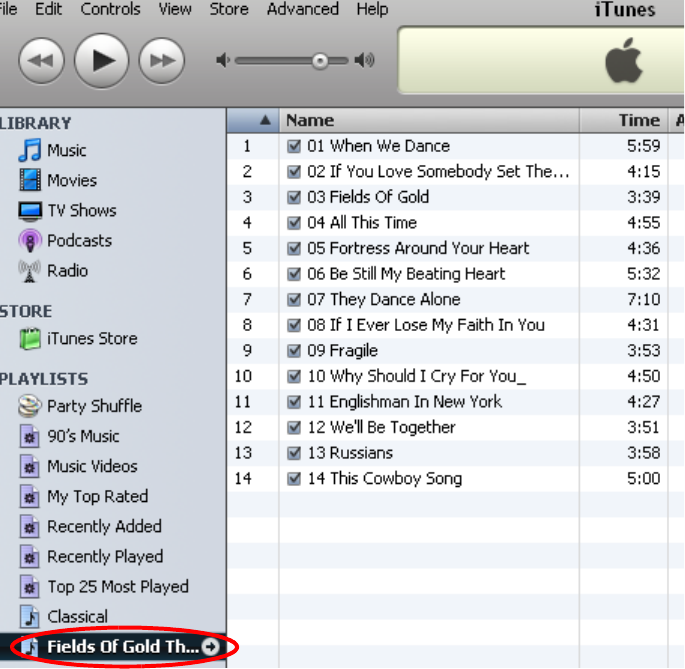
Task: Select the 90's Music smart playlist icon
Action: click(x=30, y=436)
